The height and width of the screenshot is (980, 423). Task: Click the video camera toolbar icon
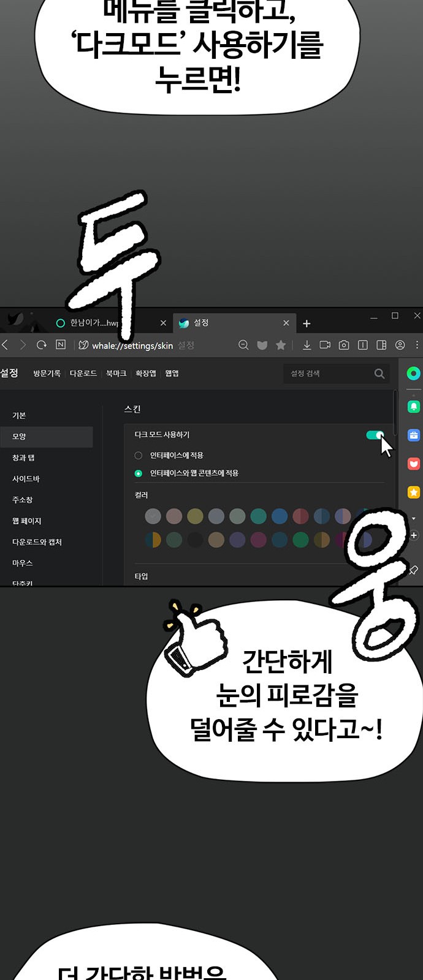pyautogui.click(x=325, y=345)
